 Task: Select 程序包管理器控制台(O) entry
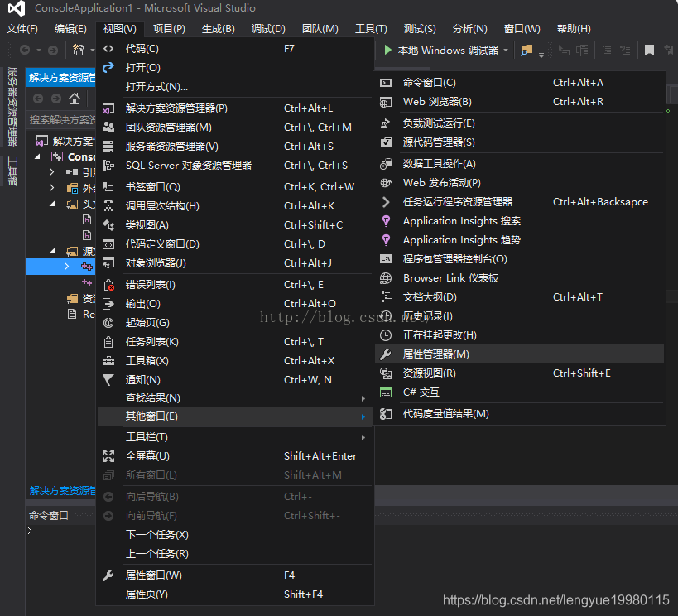pos(519,259)
